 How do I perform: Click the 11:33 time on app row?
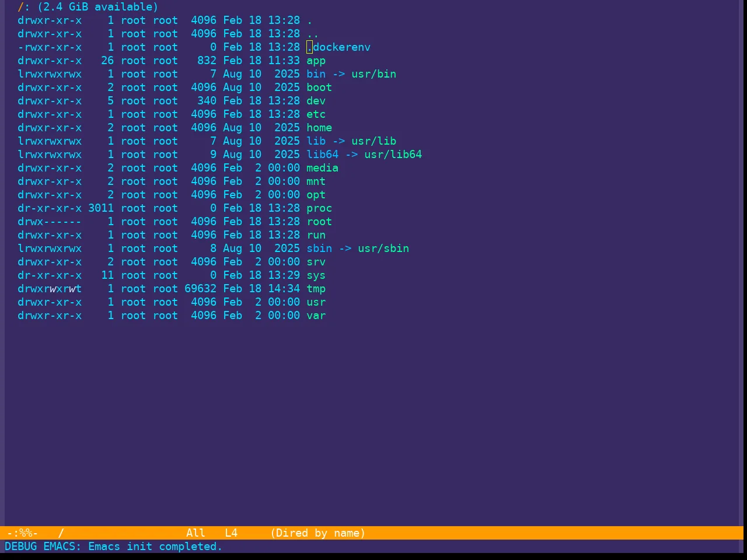284,61
